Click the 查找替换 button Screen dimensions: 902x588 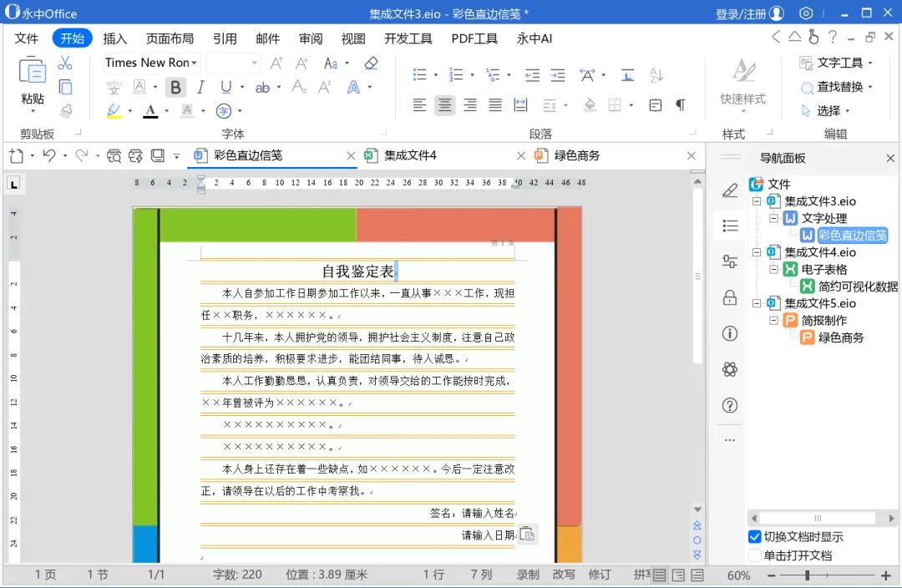tap(836, 87)
